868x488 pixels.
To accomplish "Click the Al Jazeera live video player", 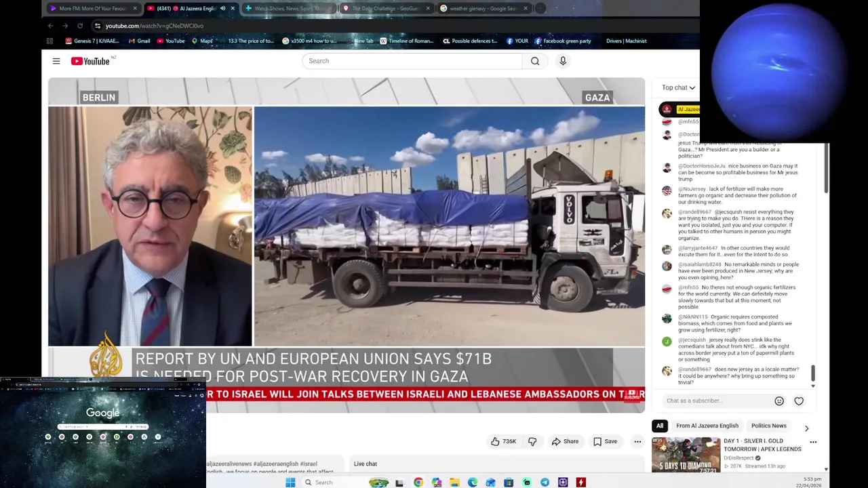I will [347, 245].
